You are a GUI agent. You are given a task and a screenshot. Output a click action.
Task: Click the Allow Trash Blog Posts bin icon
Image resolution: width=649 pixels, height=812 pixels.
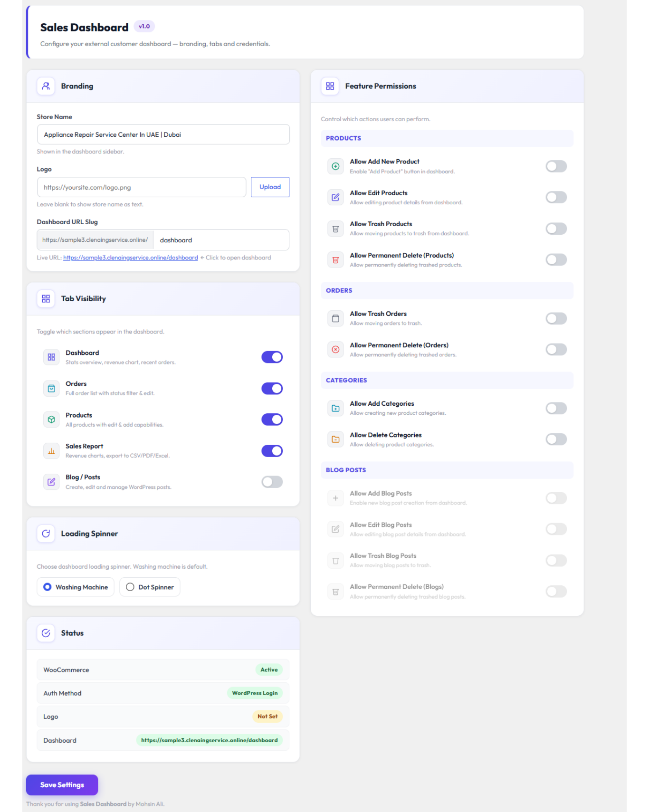coord(335,561)
